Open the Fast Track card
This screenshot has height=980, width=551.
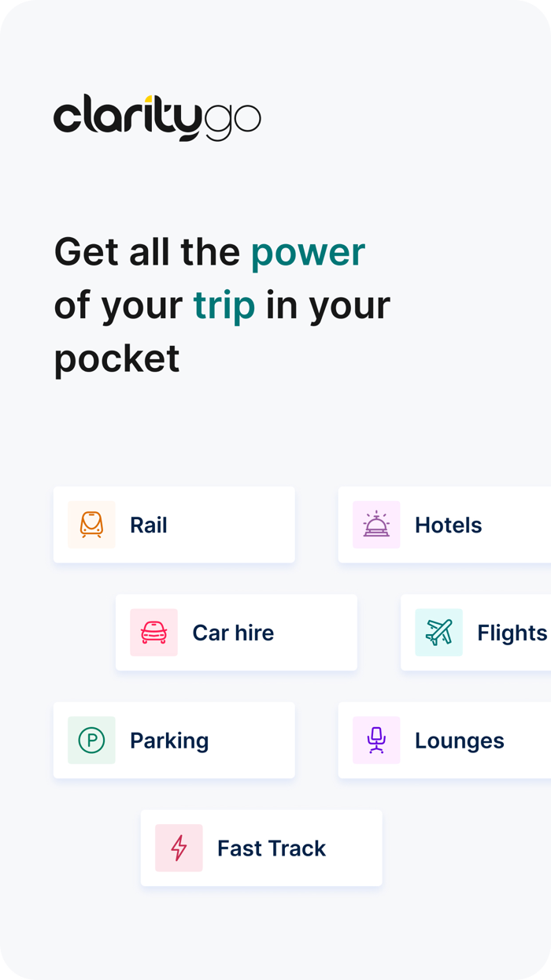[261, 848]
